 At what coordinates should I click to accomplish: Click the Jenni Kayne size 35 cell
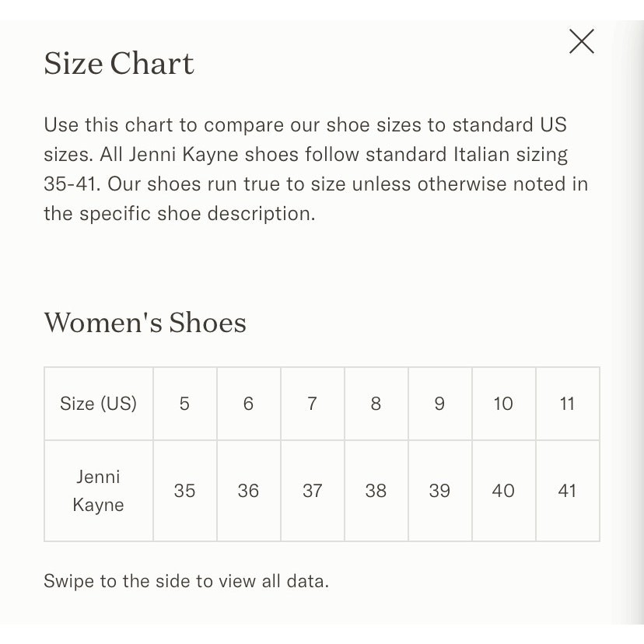pyautogui.click(x=185, y=491)
